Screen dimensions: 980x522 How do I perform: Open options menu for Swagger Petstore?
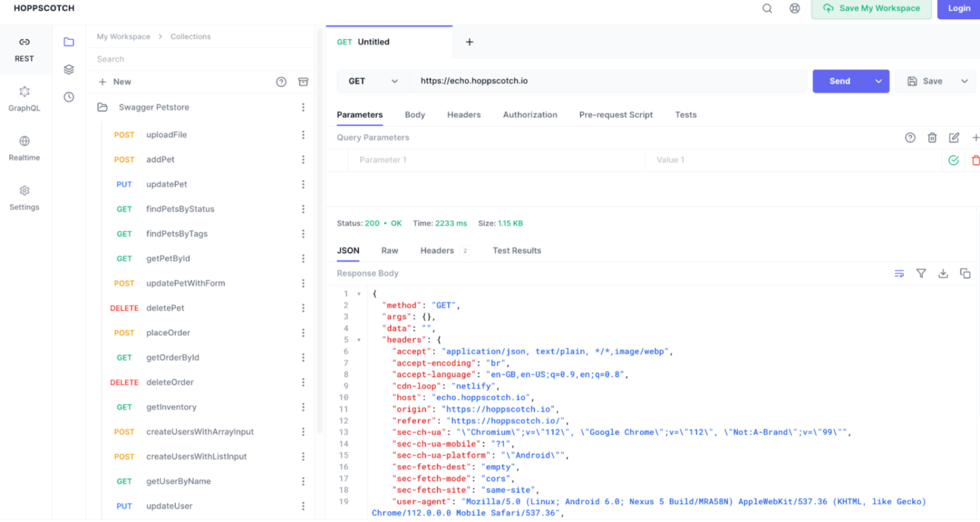[303, 107]
